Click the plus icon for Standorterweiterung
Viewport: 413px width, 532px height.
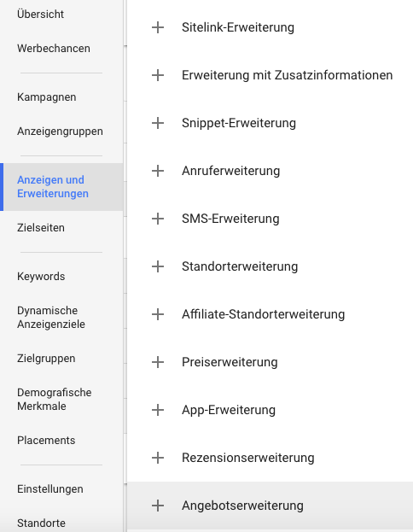coord(158,266)
